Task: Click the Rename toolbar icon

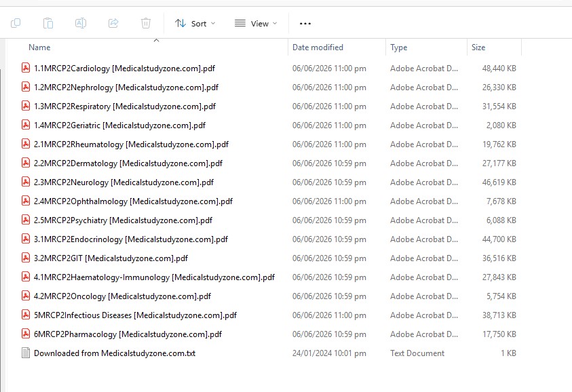Action: tap(81, 23)
